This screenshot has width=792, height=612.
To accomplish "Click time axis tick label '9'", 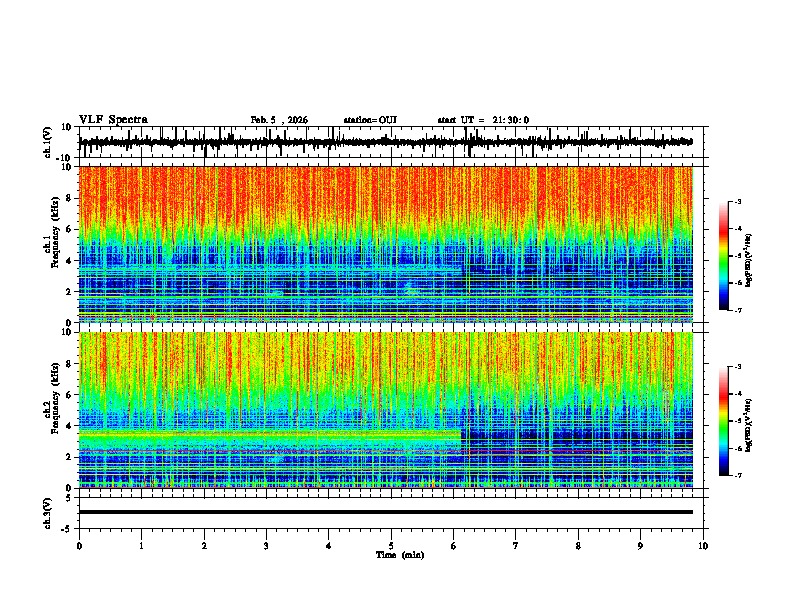I will coord(640,546).
